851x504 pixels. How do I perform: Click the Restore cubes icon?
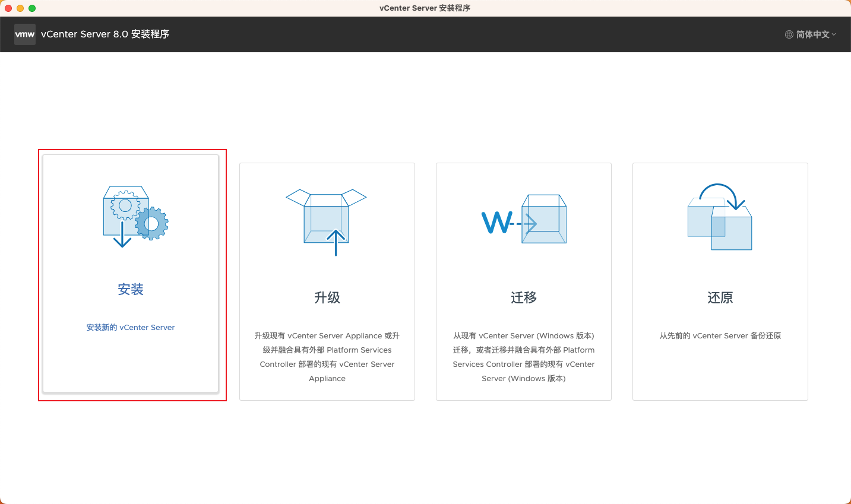point(720,217)
